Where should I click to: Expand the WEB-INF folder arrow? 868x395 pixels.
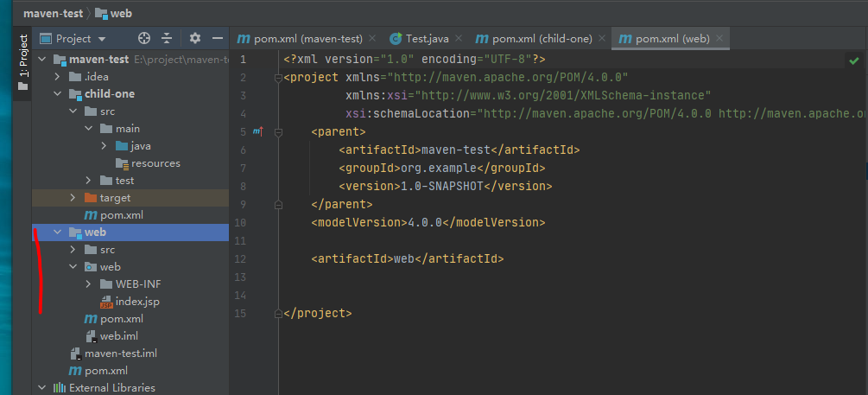tap(90, 284)
